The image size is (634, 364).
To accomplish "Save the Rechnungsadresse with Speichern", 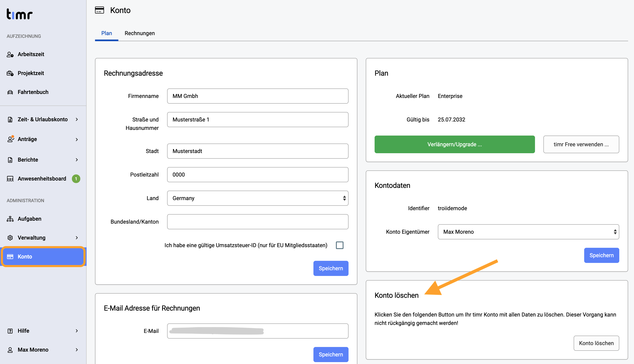I will 331,268.
